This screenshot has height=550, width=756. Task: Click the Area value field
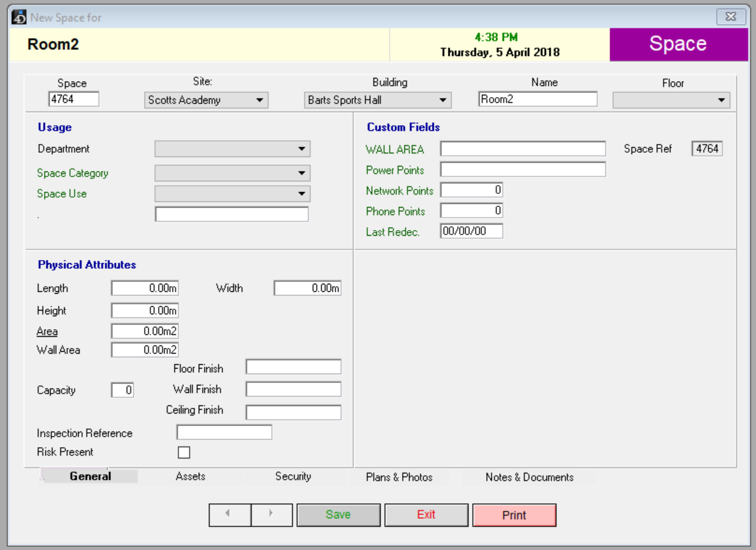[x=145, y=332]
